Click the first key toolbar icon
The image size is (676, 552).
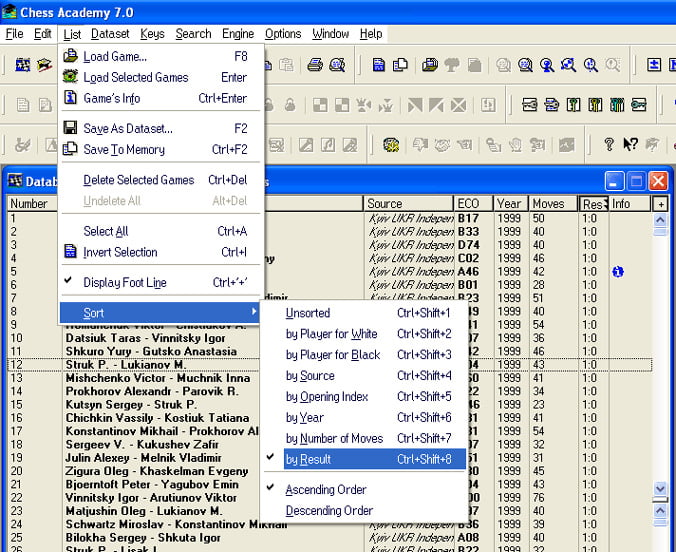[x=529, y=105]
